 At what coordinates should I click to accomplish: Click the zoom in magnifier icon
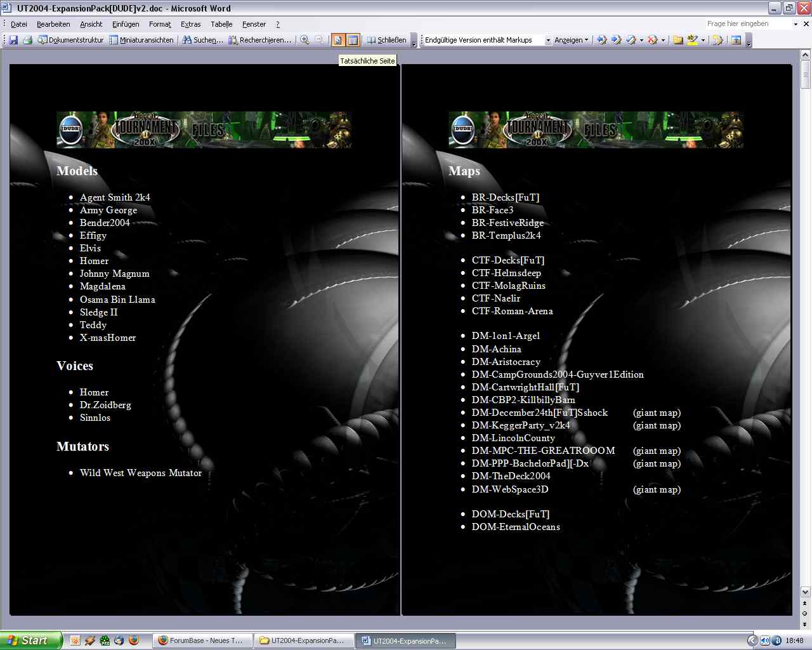[305, 40]
